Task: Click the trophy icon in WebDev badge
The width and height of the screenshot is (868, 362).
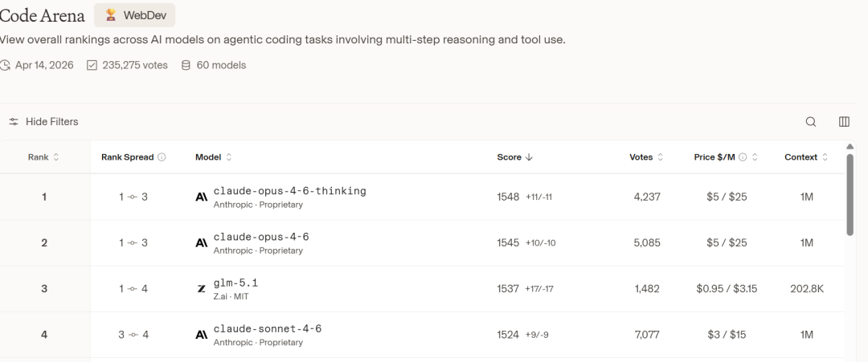Action: pos(111,15)
